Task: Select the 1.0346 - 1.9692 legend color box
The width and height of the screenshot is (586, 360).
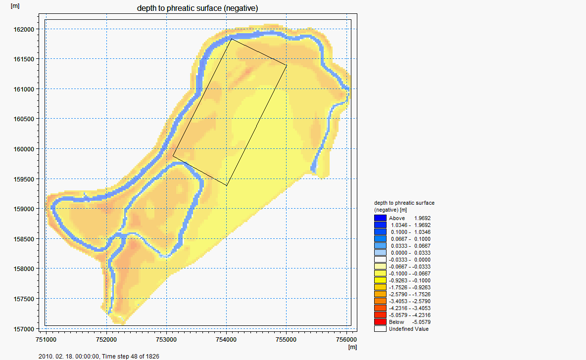Action: click(380, 225)
